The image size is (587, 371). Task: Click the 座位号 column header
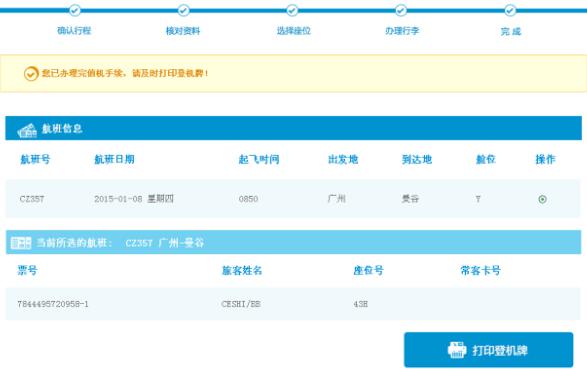[368, 270]
